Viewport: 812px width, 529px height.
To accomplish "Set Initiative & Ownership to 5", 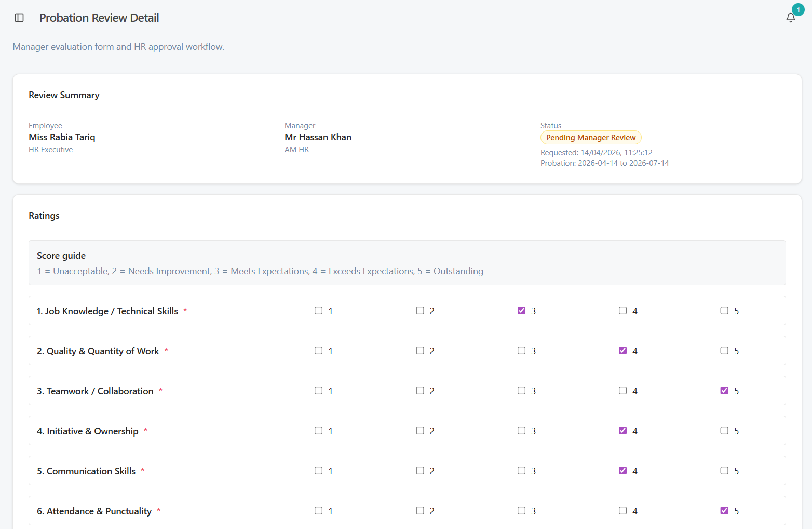I will (x=724, y=431).
